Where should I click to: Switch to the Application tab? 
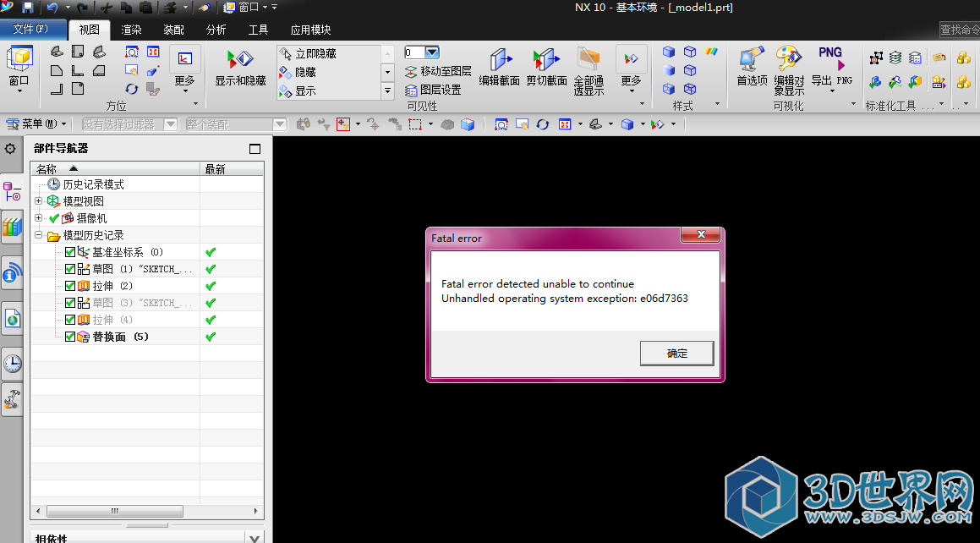click(310, 30)
